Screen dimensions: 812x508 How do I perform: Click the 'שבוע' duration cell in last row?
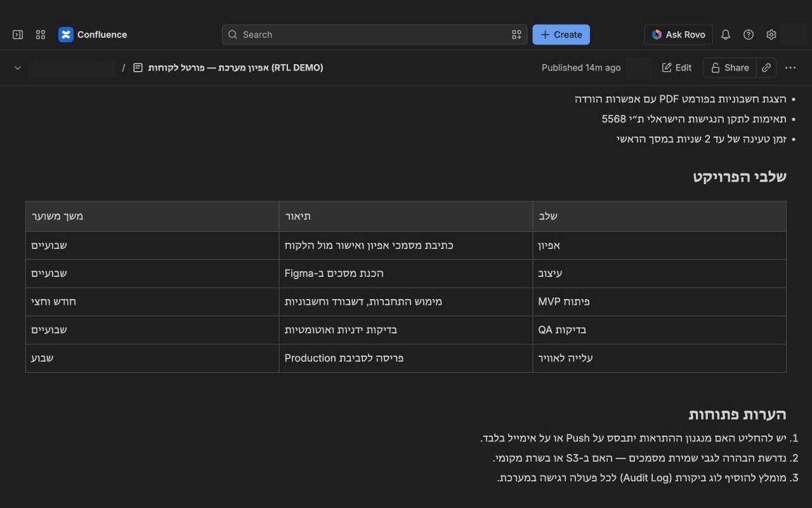point(152,358)
